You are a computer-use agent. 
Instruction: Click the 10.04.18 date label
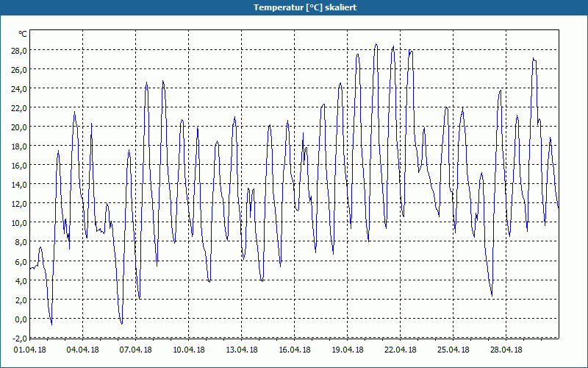[189, 350]
